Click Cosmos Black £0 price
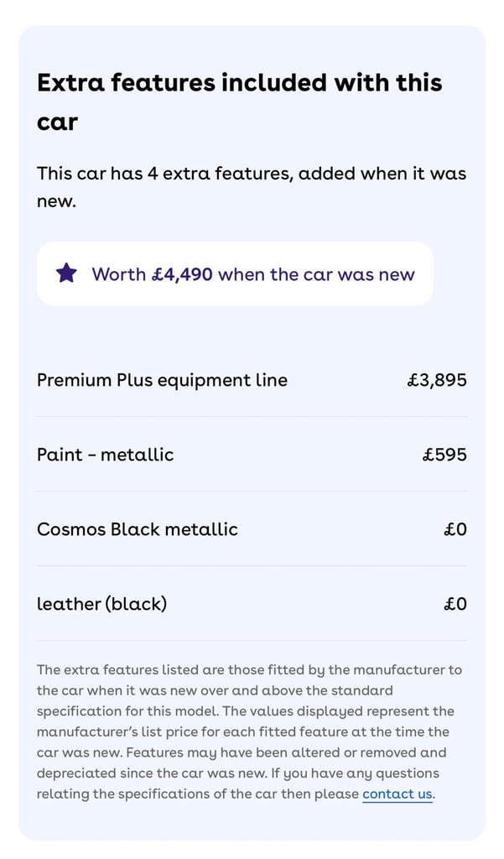The image size is (504, 859). (x=455, y=529)
